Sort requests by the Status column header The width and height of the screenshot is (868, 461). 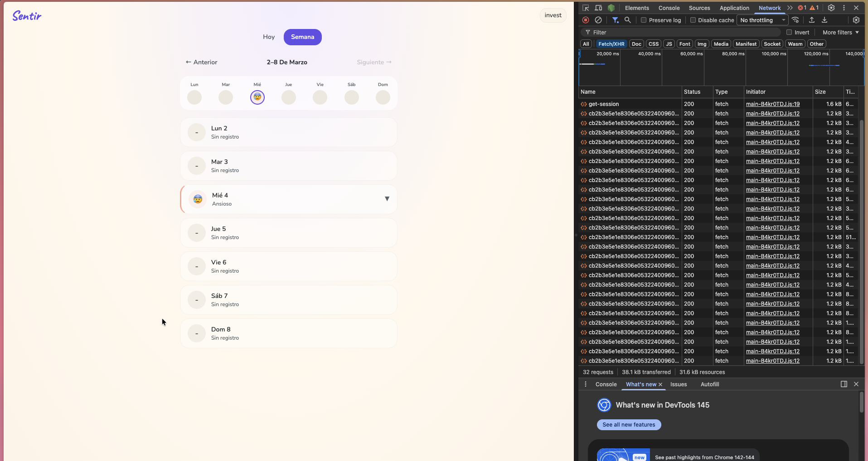(698, 92)
